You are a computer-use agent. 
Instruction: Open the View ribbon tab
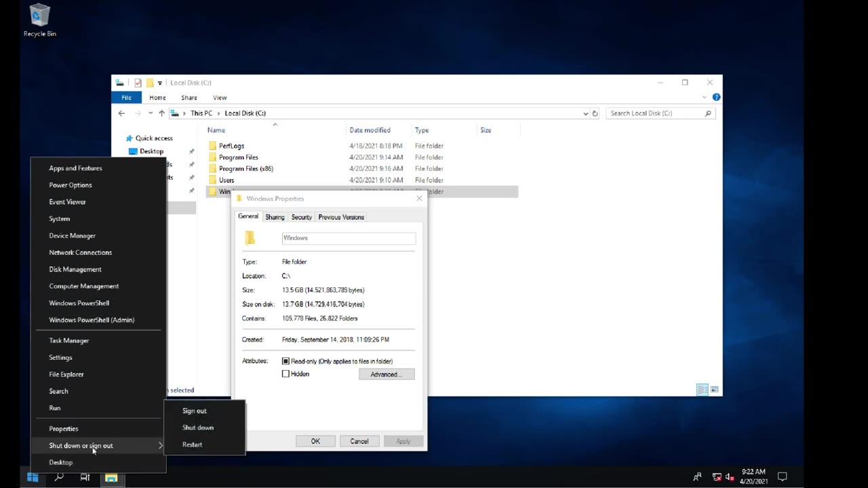(x=220, y=98)
